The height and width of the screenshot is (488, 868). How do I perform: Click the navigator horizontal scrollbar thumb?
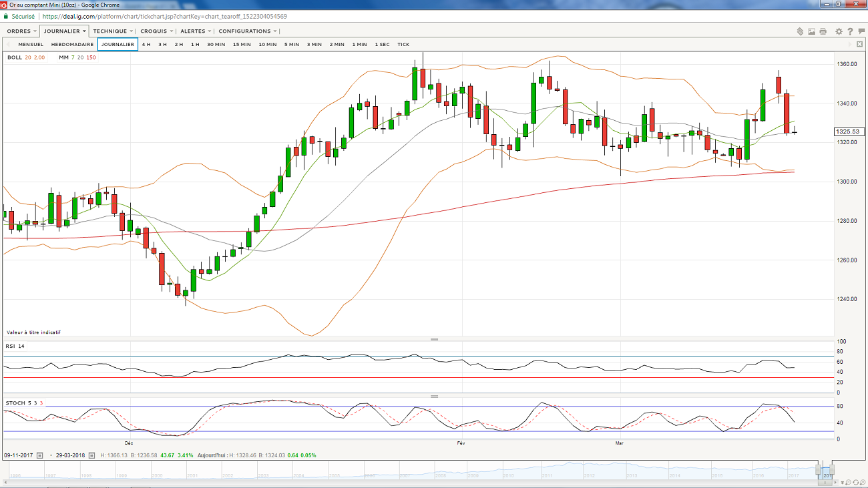(825, 483)
